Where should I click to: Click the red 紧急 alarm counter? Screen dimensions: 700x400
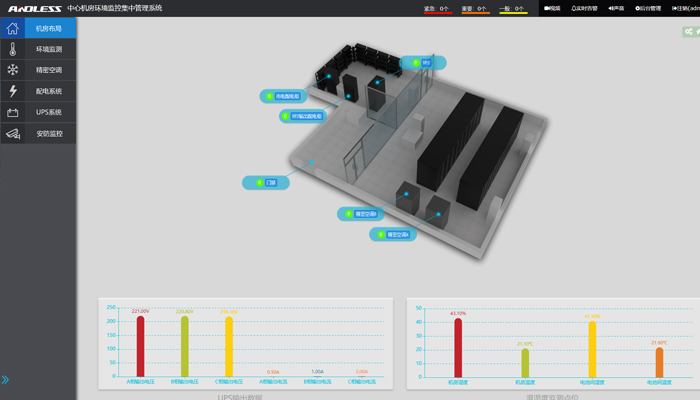click(x=437, y=8)
